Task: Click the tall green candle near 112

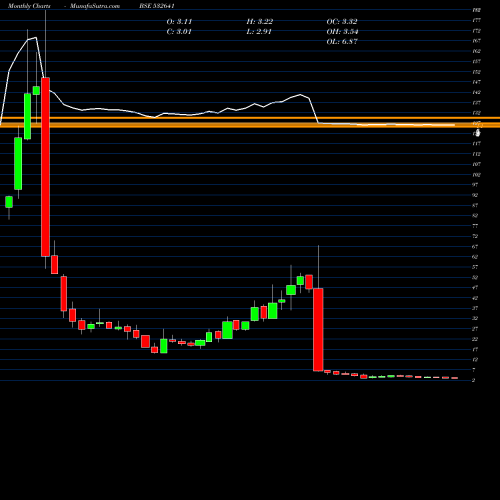Action: pyautogui.click(x=18, y=163)
